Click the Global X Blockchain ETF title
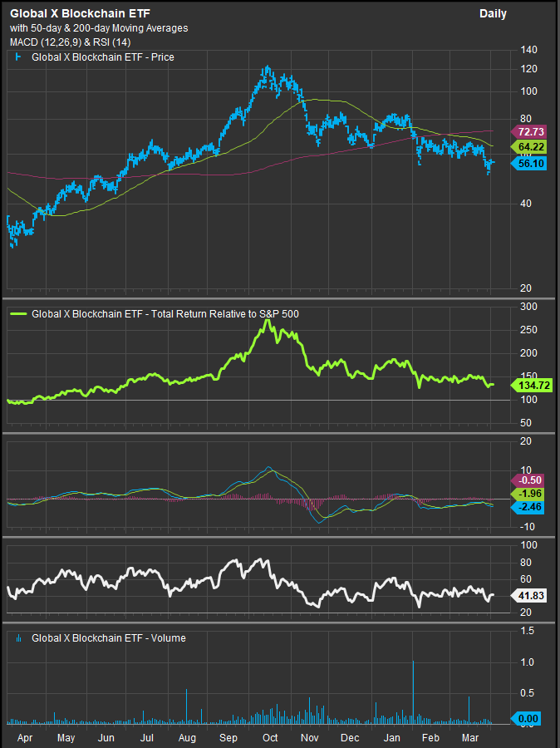 (80, 14)
